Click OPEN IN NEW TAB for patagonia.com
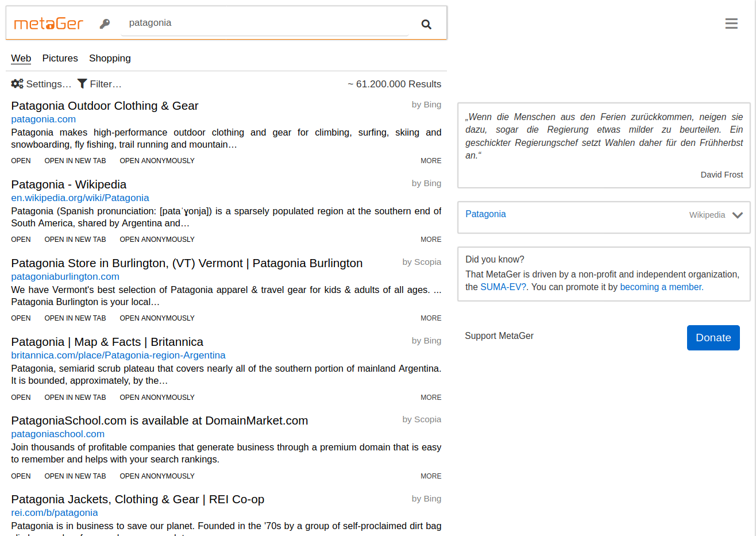This screenshot has height=536, width=756. coord(75,161)
